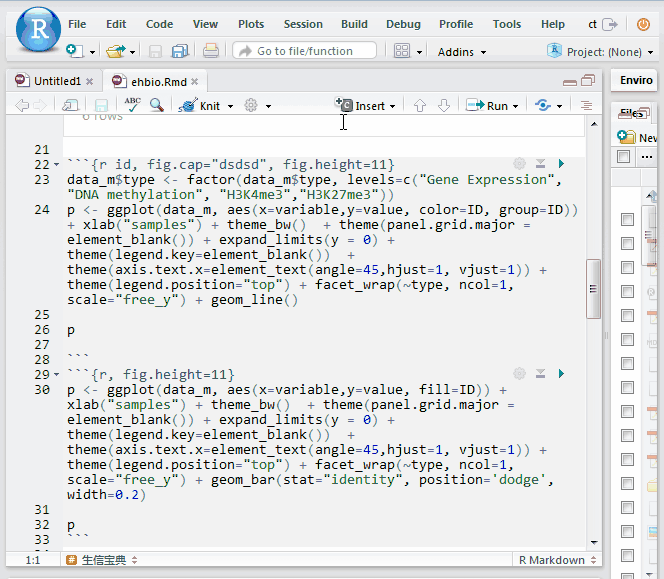
Task: Close the ehbio.Rmd tab
Action: pyautogui.click(x=194, y=81)
